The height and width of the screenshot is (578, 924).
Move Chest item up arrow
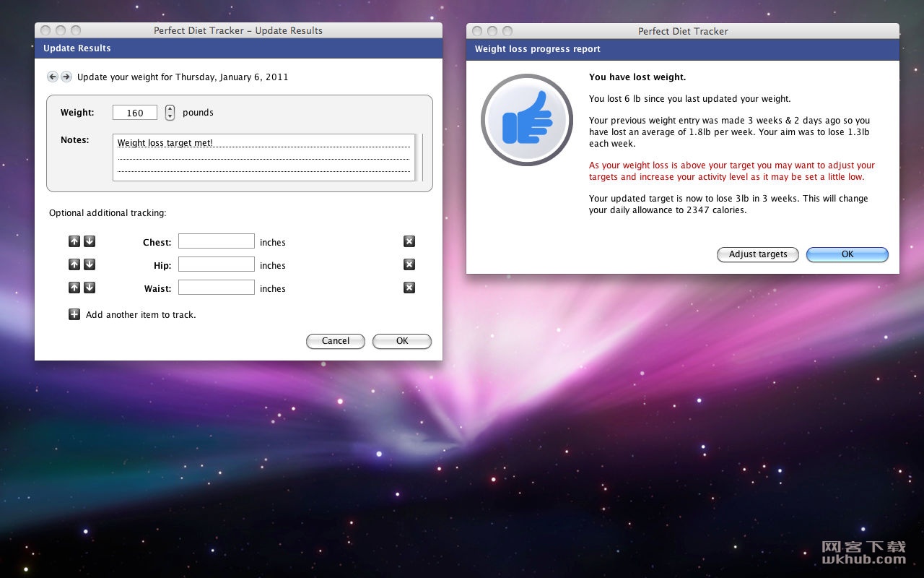(x=74, y=241)
